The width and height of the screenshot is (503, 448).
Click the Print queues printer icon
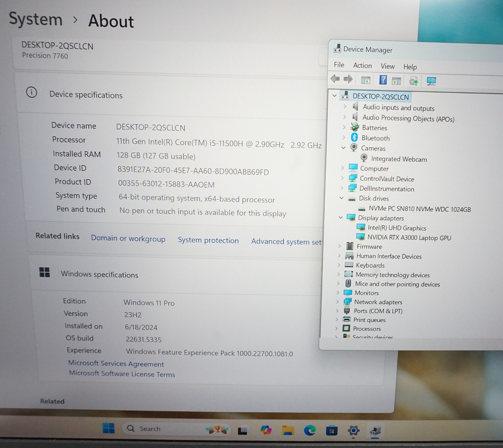[x=347, y=319]
